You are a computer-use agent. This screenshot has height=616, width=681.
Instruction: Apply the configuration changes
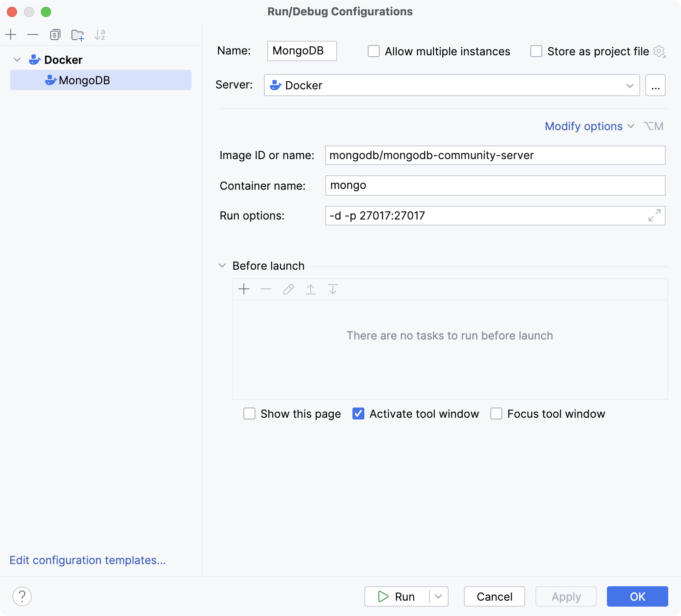[x=566, y=596]
